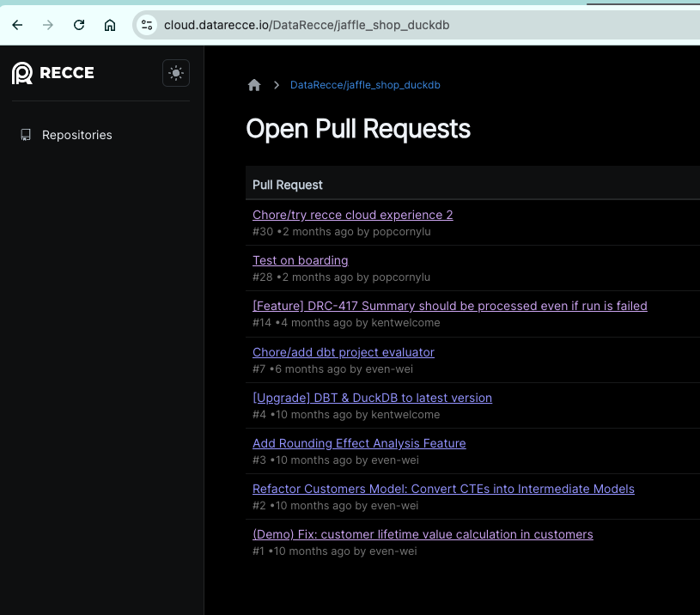Click the Repositories icon in sidebar
Image resolution: width=700 pixels, height=615 pixels.
tap(26, 135)
